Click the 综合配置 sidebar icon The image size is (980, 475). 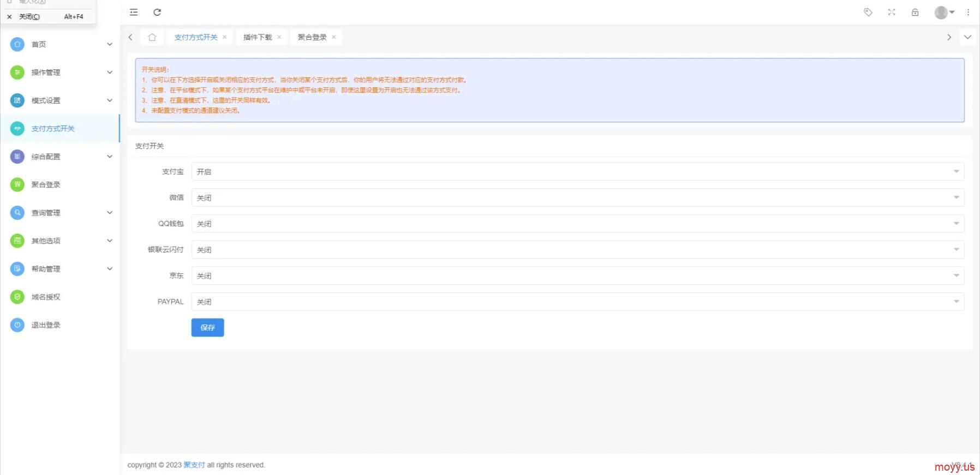17,157
